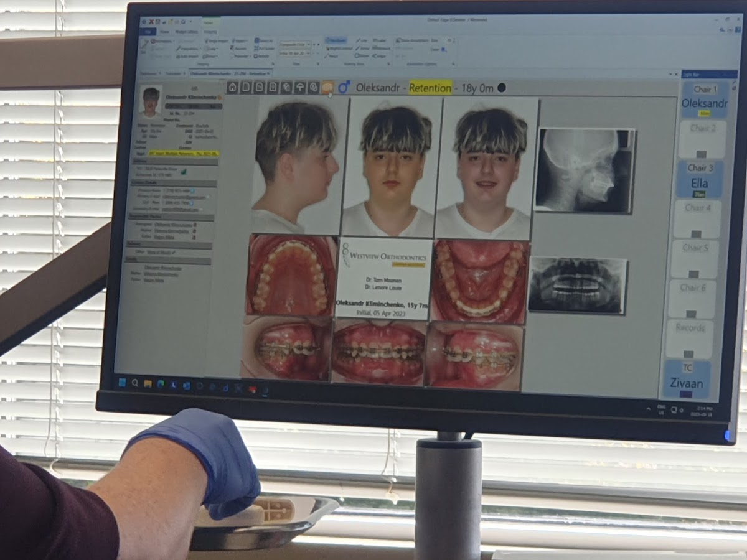The height and width of the screenshot is (560, 747).
Task: Select the highlighted orange images icon
Action: coord(327,88)
